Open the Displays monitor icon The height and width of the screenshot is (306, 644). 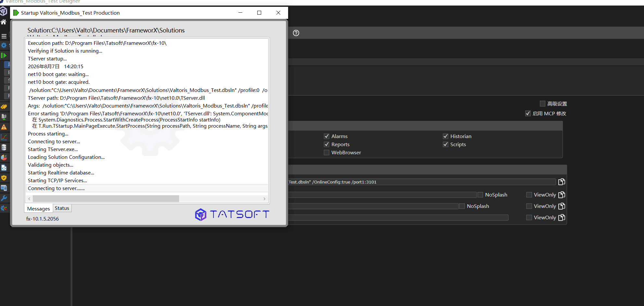[4, 188]
